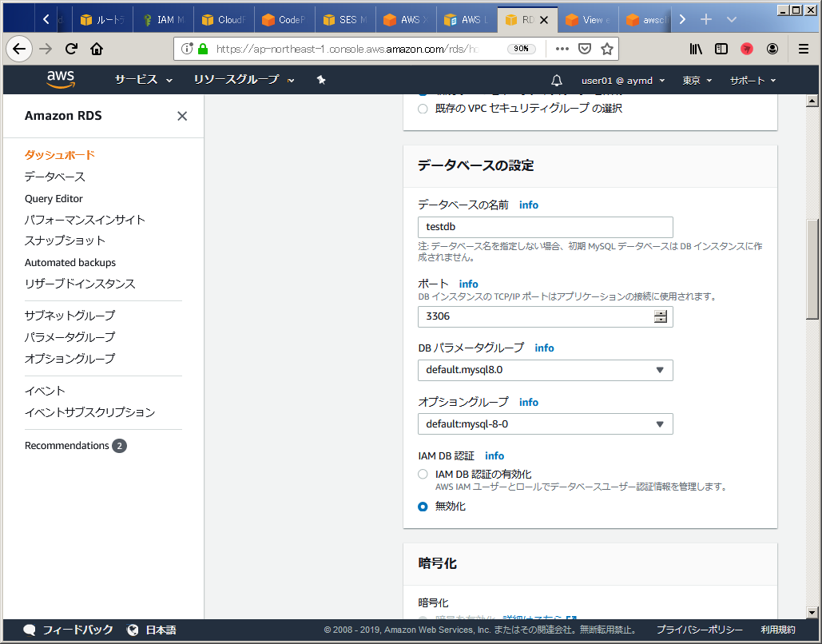Click the browser URL address bar
This screenshot has height=644, width=822.
coord(346,49)
